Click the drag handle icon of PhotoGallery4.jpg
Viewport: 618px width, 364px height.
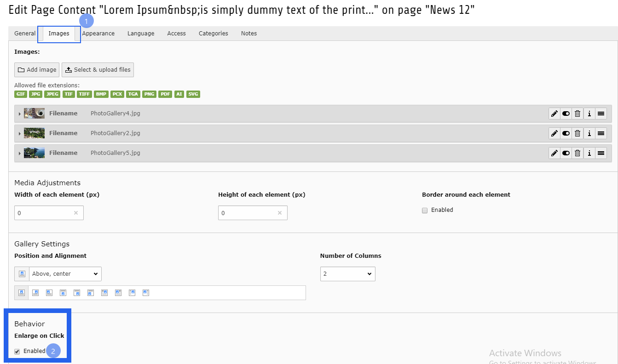coord(601,114)
